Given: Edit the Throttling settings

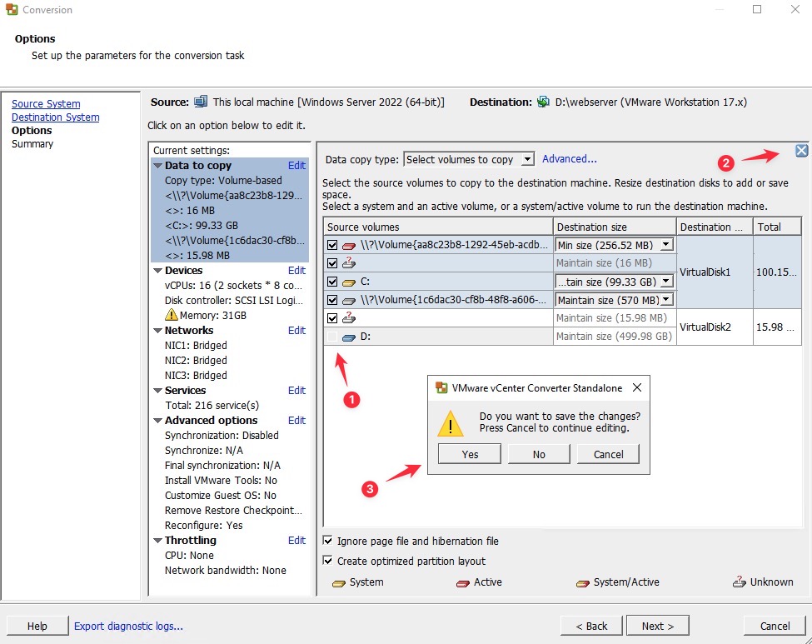Looking at the screenshot, I should click(296, 541).
